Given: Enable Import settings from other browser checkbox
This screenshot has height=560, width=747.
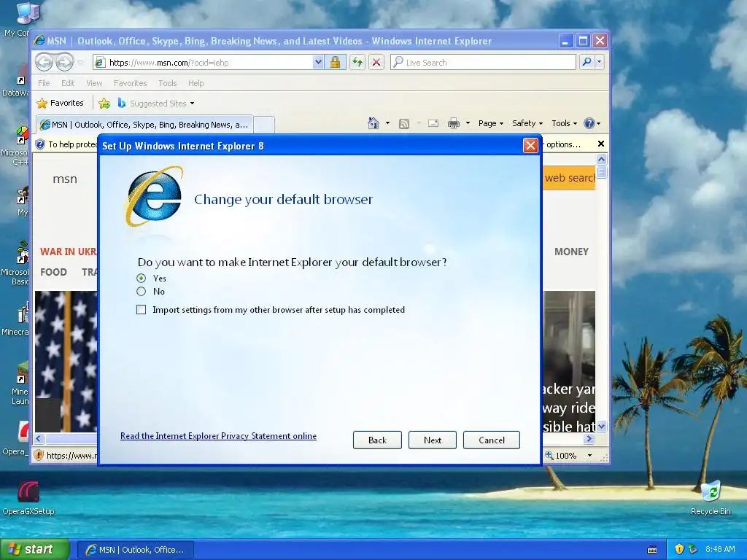Looking at the screenshot, I should [141, 310].
